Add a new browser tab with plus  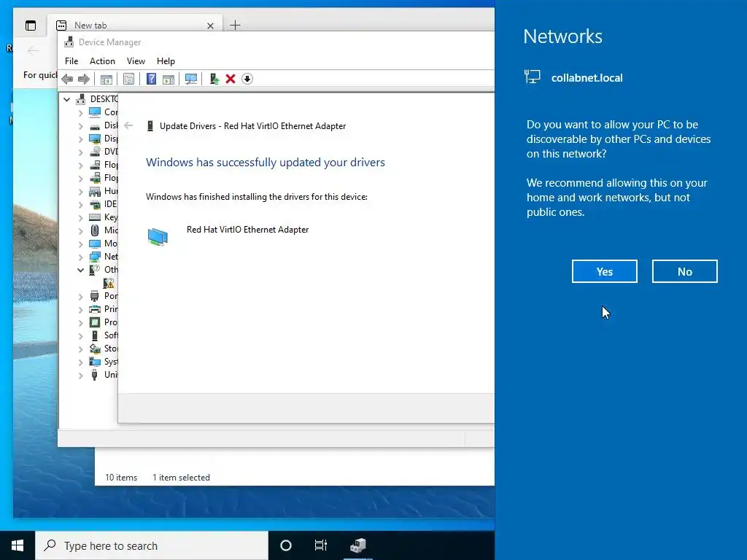[x=236, y=26]
